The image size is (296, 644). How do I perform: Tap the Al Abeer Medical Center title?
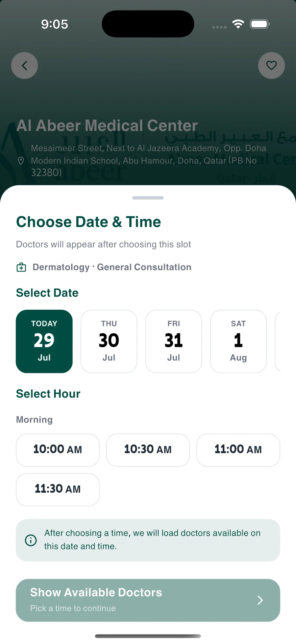point(107,125)
